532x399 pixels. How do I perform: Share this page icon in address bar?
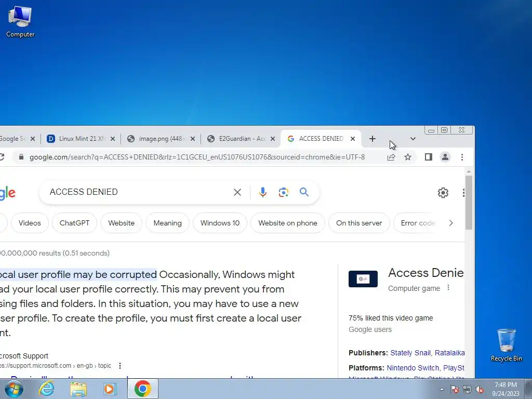point(391,157)
